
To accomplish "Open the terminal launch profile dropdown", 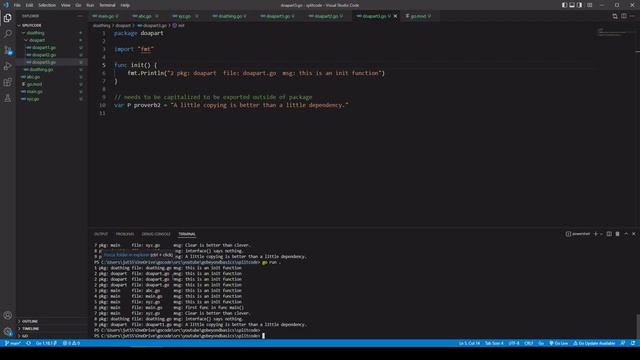I will click(601, 234).
